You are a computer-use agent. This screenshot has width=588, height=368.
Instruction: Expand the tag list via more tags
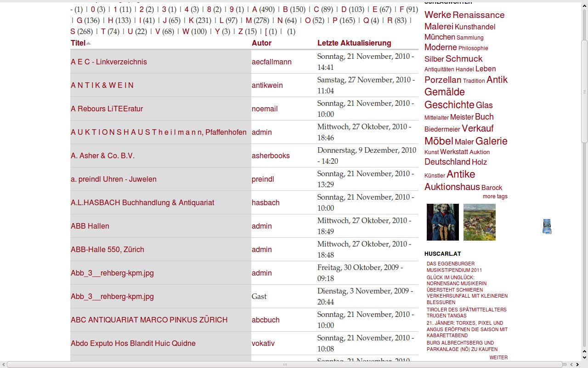coord(495,196)
